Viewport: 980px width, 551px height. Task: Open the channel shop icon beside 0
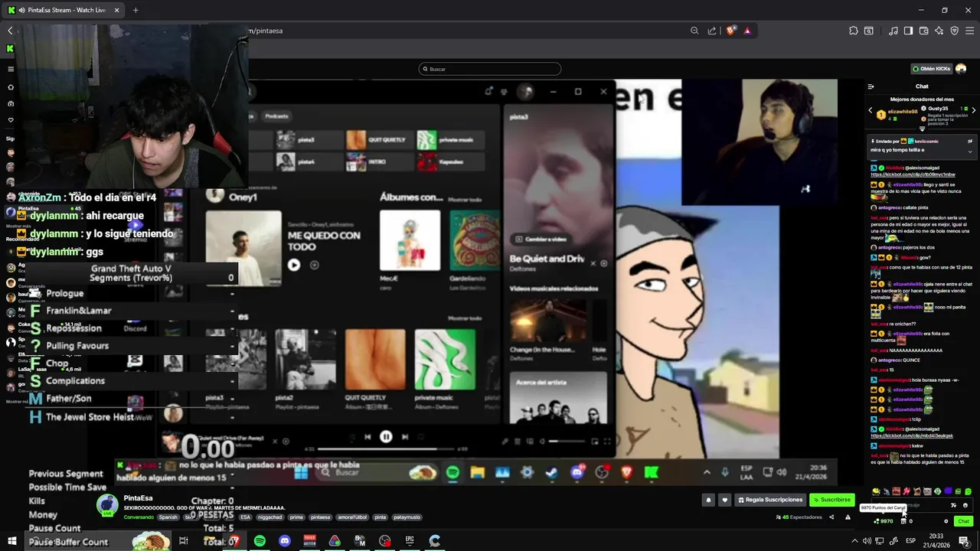click(903, 521)
